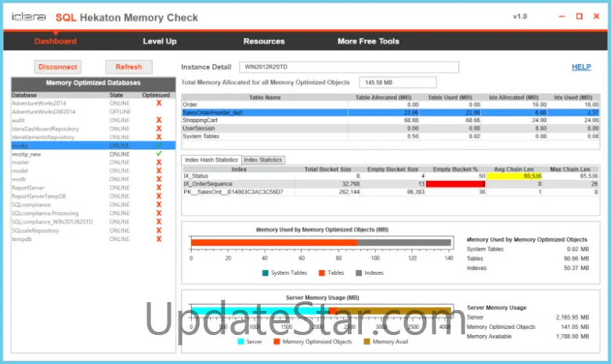The image size is (611, 364).
Task: Click red X icon for msdb database
Action: 158,179
